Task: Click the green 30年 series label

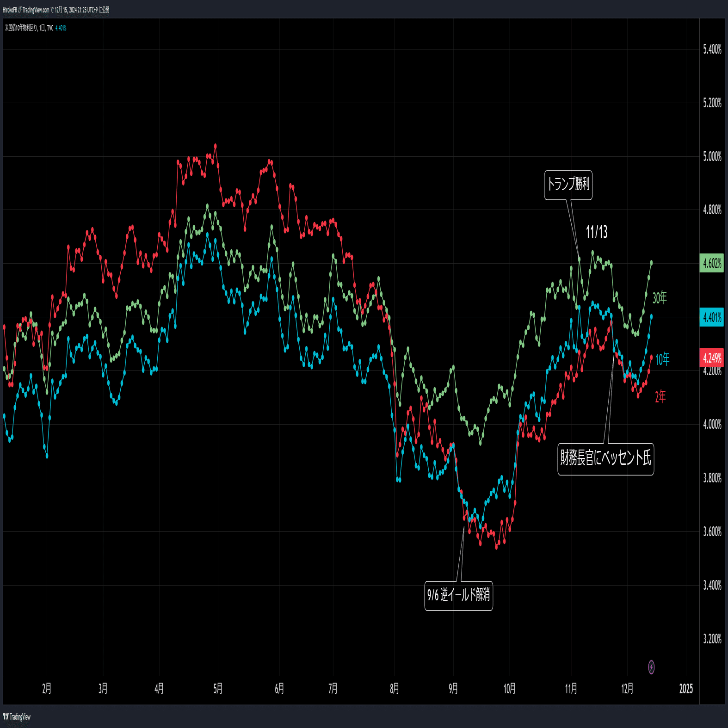Action: [660, 298]
